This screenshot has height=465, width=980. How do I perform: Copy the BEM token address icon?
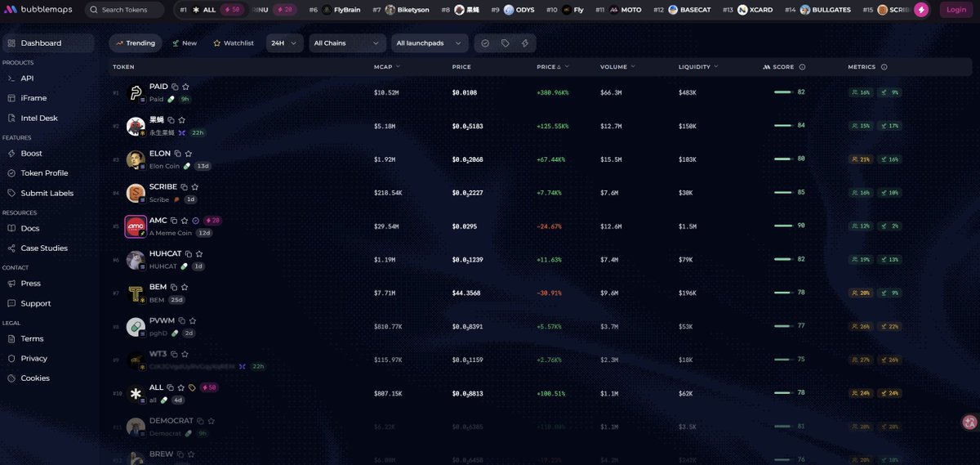(x=175, y=288)
